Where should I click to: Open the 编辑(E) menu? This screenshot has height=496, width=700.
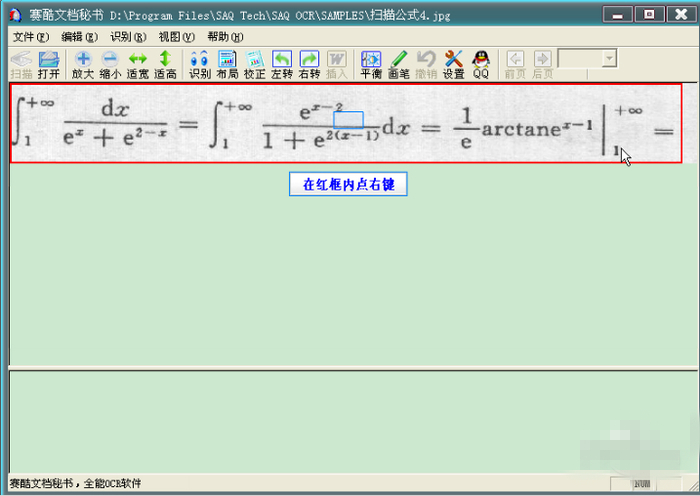click(x=79, y=37)
